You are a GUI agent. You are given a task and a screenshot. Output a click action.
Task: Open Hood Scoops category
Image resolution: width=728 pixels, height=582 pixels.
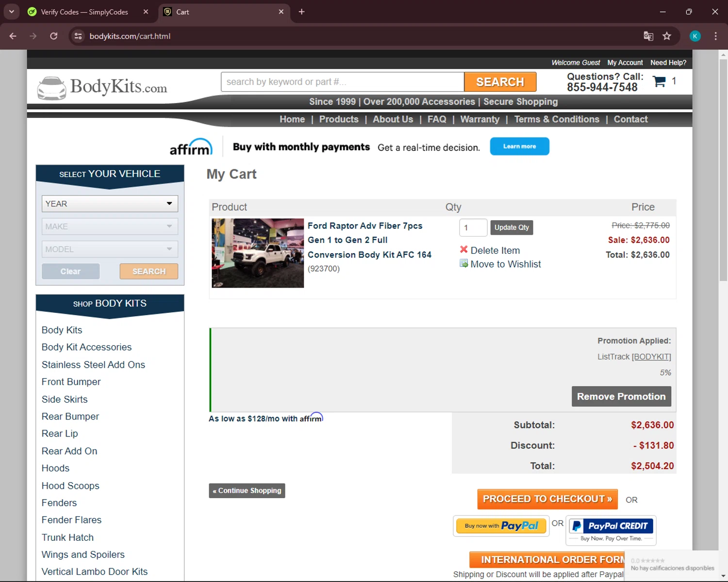point(70,485)
